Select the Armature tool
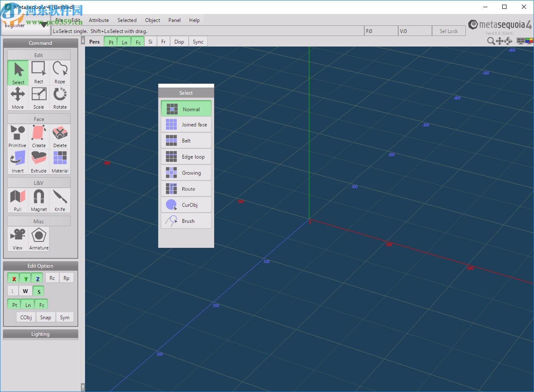534x392 pixels. click(x=39, y=238)
